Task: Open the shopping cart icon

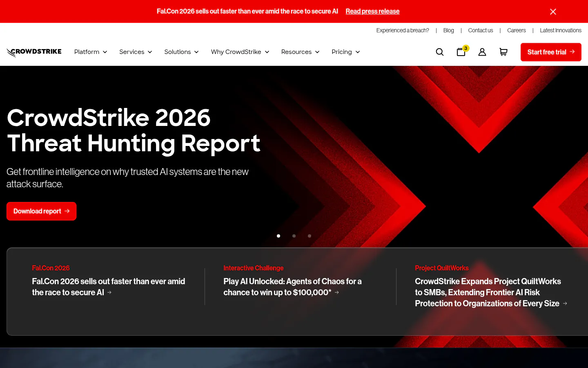Action: [503, 52]
